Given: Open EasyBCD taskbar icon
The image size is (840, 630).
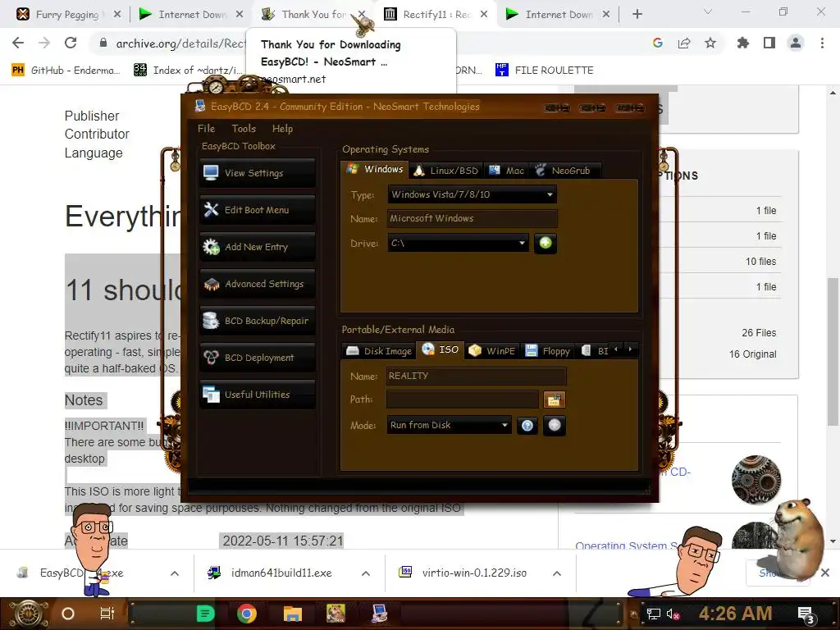Looking at the screenshot, I should click(x=379, y=614).
